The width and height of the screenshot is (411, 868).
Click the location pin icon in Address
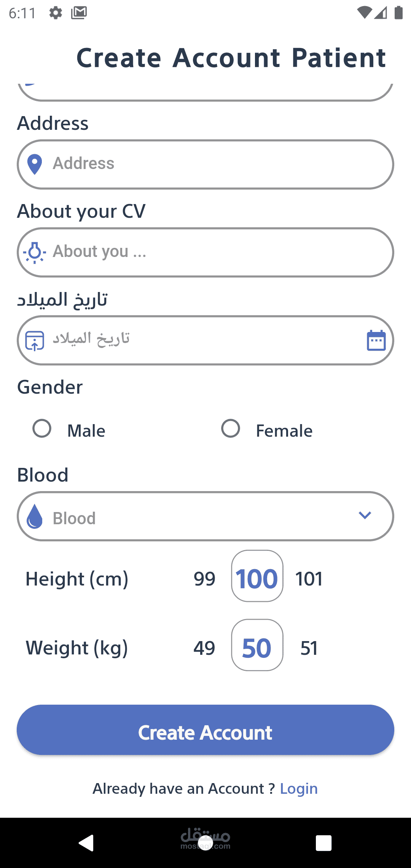(35, 164)
